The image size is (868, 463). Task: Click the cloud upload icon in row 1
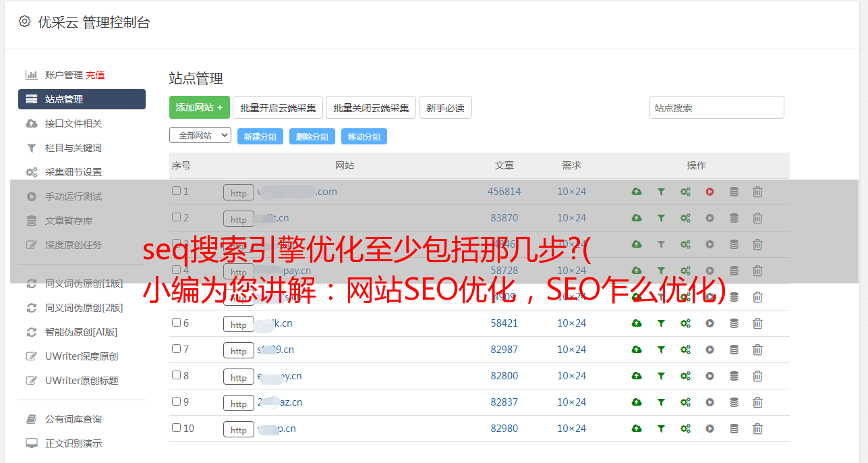tap(637, 192)
